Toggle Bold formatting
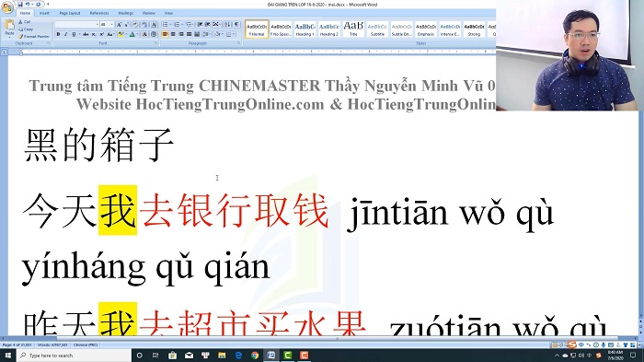This screenshot has width=644, height=362. point(58,34)
